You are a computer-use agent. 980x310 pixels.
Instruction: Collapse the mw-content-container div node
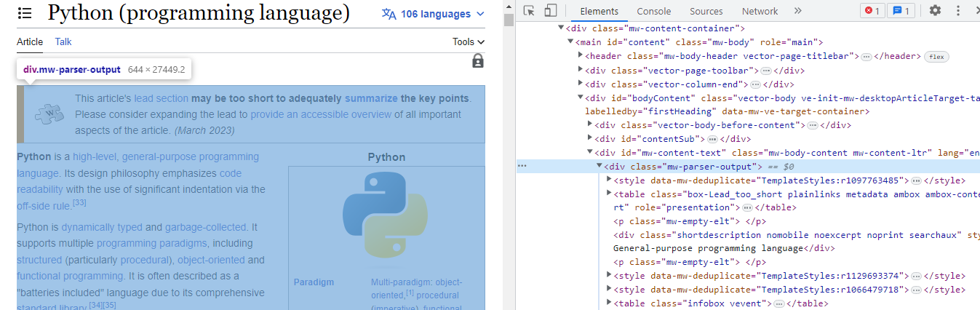(561, 28)
